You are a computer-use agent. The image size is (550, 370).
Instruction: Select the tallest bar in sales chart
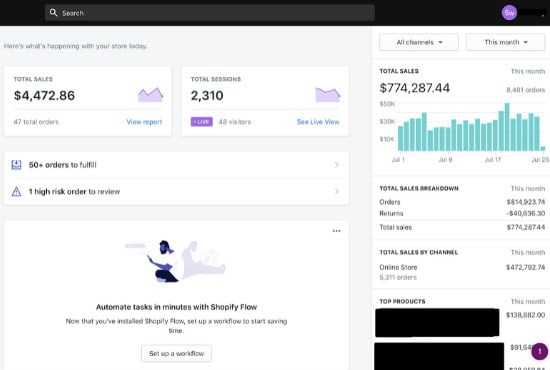pyautogui.click(x=507, y=127)
